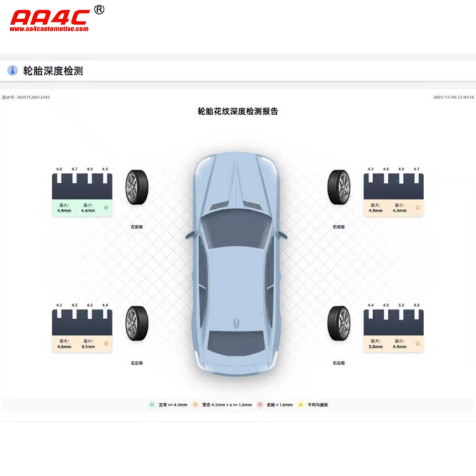This screenshot has height=476, width=476.
Task: Click the right rear tire image
Action: tap(339, 323)
